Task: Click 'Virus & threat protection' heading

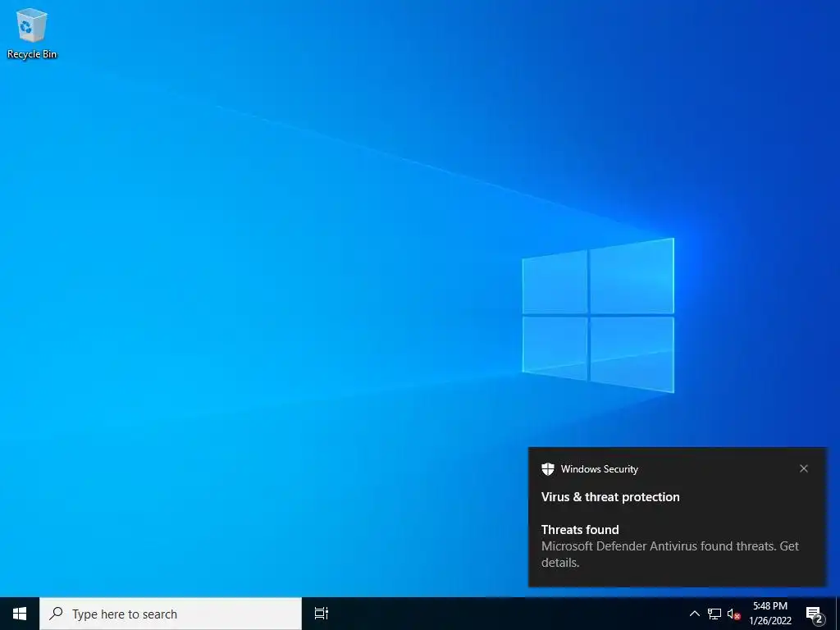Action: coord(610,497)
